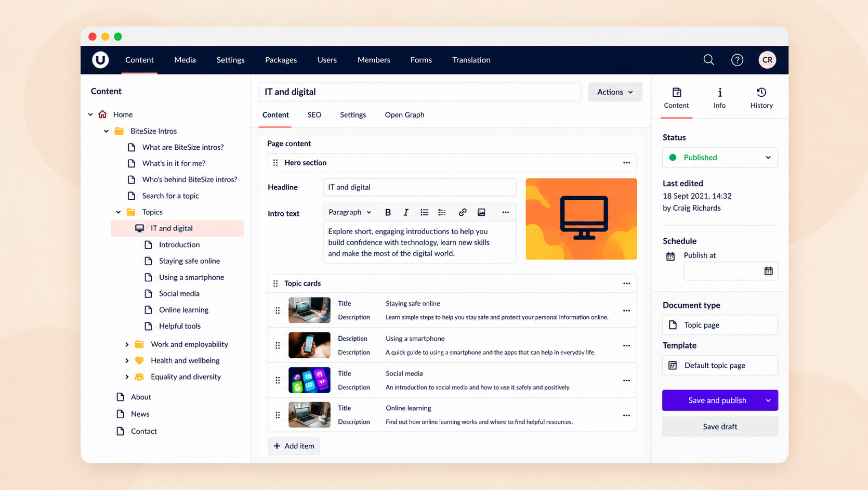This screenshot has height=490, width=868.
Task: Collapse the Topics folder
Action: pos(119,212)
